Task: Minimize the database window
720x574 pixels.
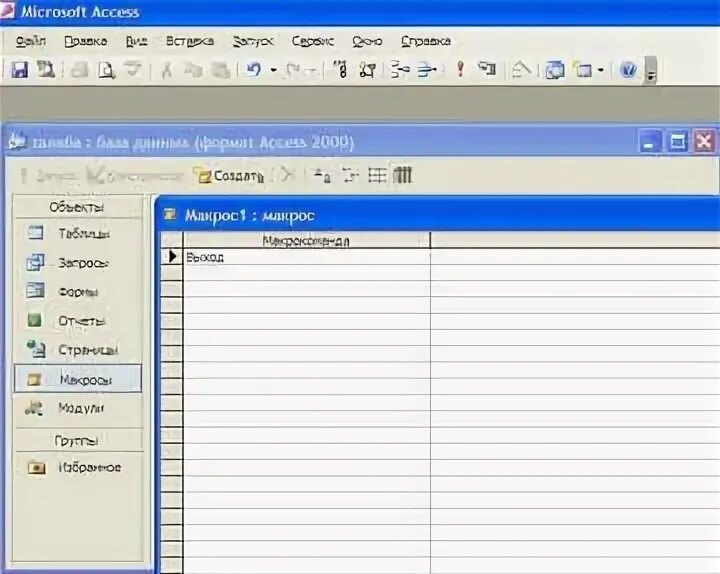Action: (649, 142)
